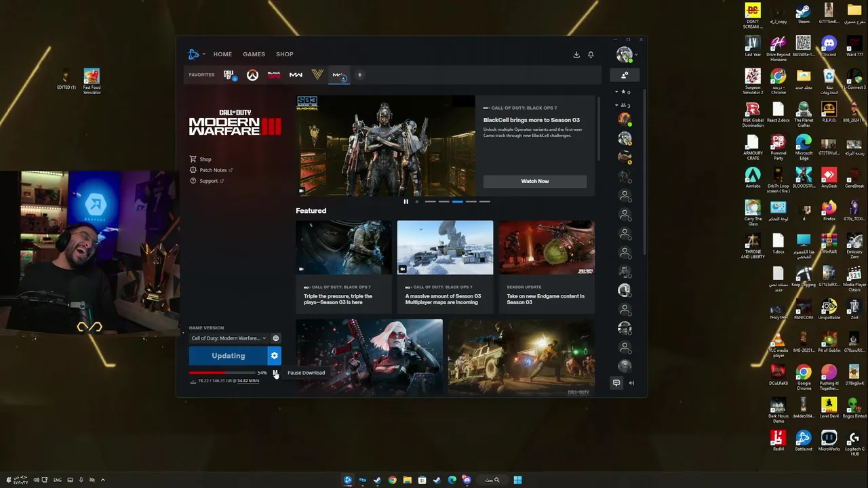This screenshot has height=488, width=868.
Task: Switch to Battle.net in the taskbar
Action: coord(348,480)
